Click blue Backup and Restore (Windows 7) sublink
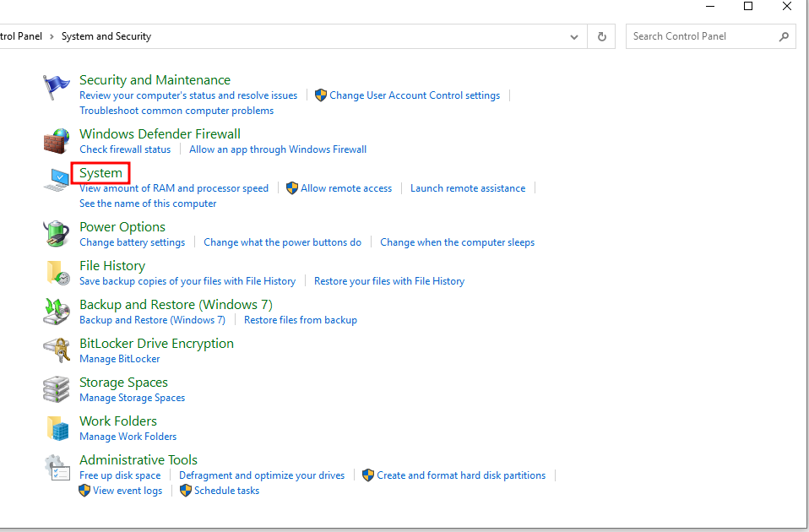Viewport: 809px width, 532px height. 152,320
